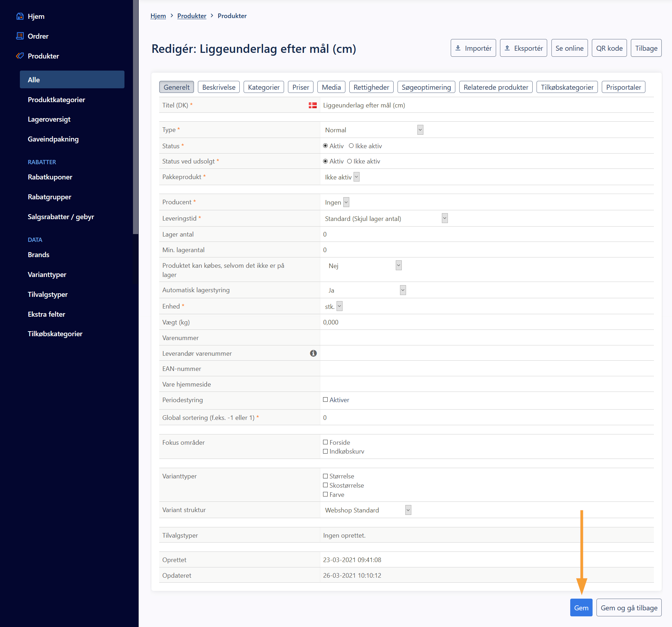This screenshot has height=627, width=672.
Task: Switch to the Kategorier tab
Action: [x=264, y=87]
